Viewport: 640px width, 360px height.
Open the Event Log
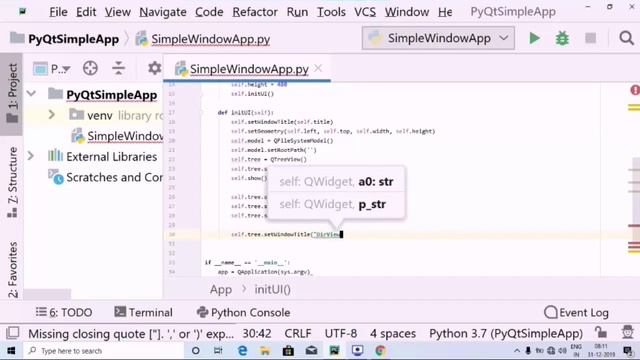pos(576,313)
